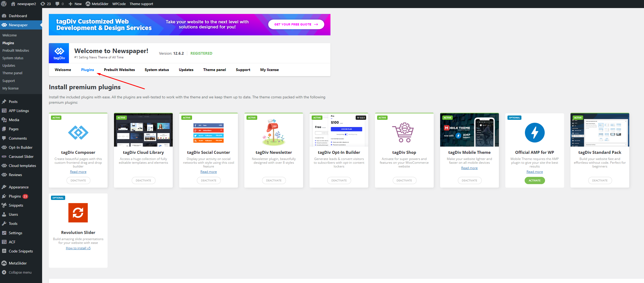The image size is (644, 283).
Task: Deactivate the tagDiv Cloud Library plugin
Action: (143, 180)
